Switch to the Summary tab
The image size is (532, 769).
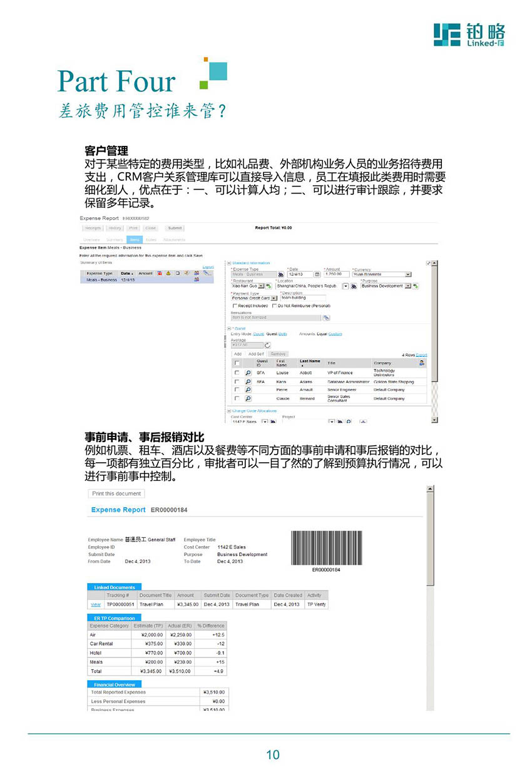pos(115,240)
